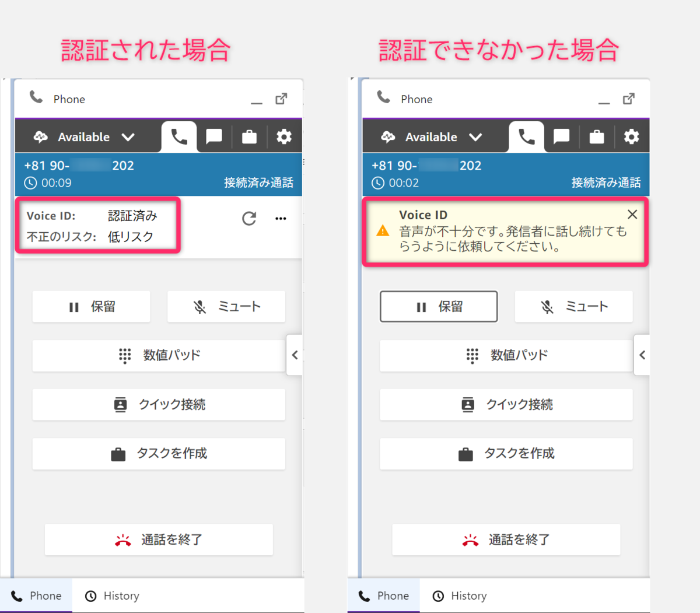Viewport: 700px width, 613px height.
Task: Open the Settings gear icon
Action: [284, 136]
